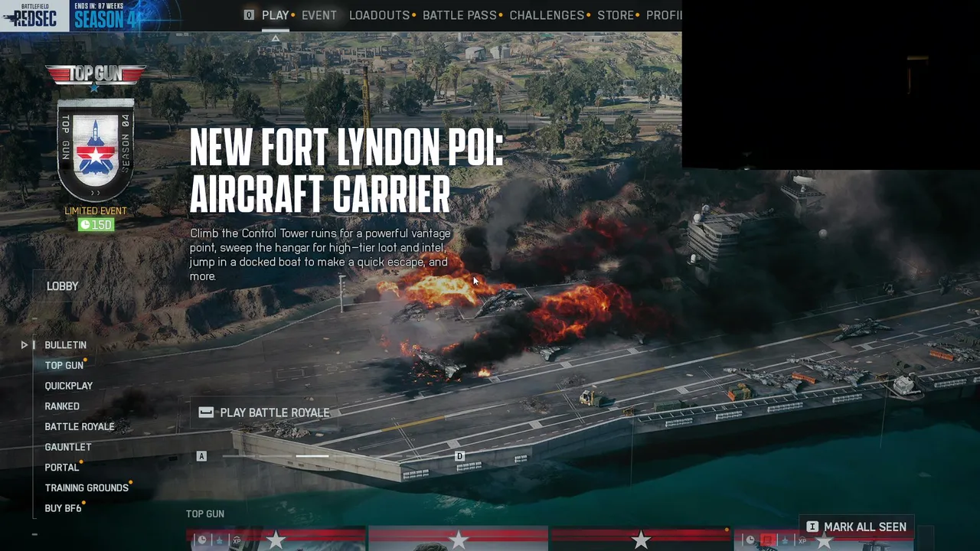
Task: Open the second Top Gun event card
Action: (x=458, y=538)
